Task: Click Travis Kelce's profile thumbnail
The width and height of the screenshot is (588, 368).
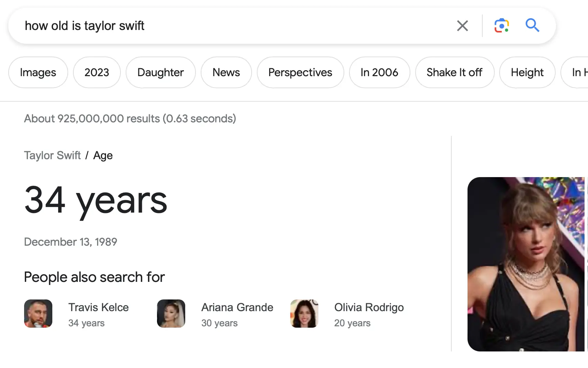Action: coord(38,314)
